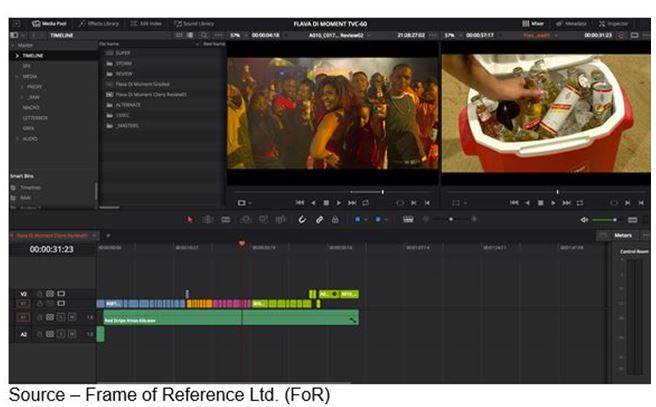Click the Replace Clip edit icon
656x407 pixels.
click(x=281, y=219)
